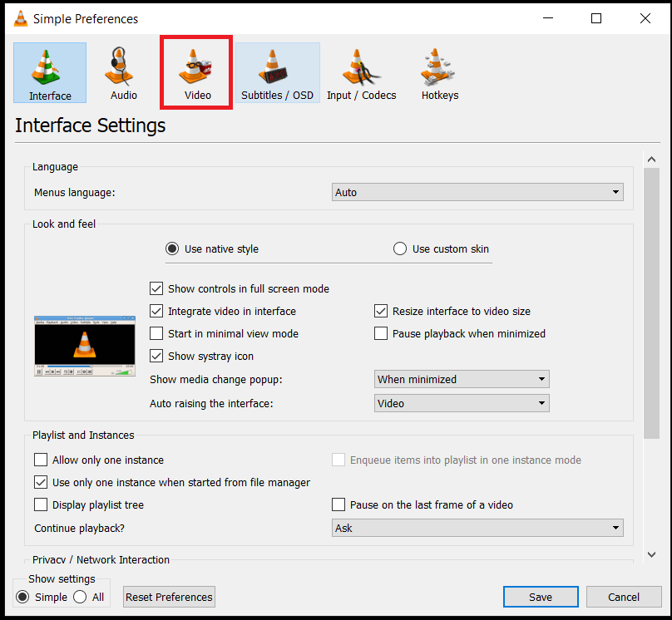The height and width of the screenshot is (620, 672).
Task: Click the VLC cone title bar icon
Action: 20,17
